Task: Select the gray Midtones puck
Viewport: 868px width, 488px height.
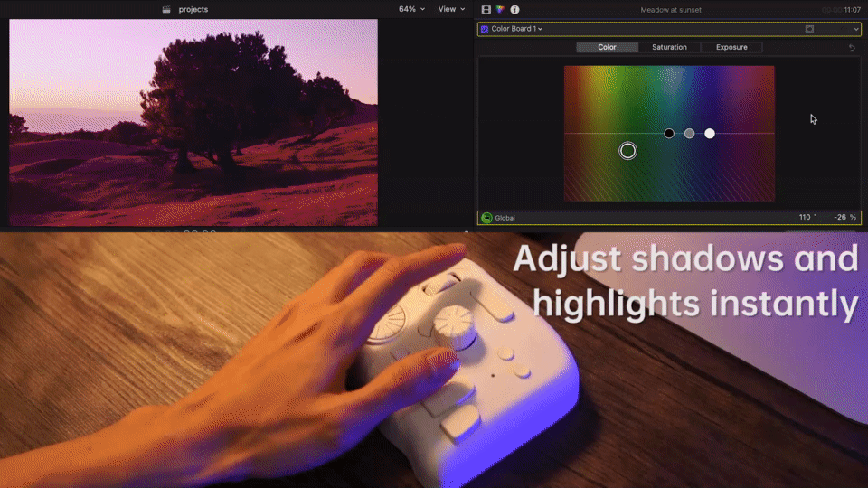Action: (689, 134)
